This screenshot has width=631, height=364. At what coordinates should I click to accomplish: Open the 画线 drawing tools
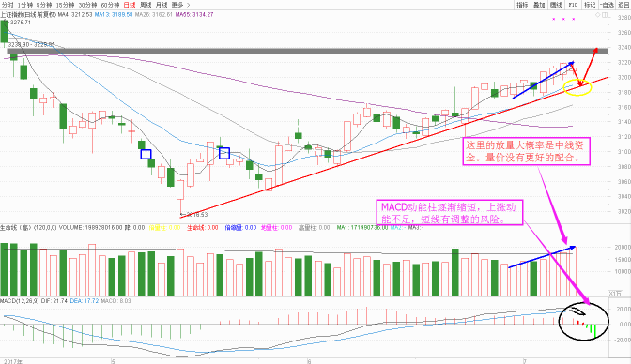point(556,5)
